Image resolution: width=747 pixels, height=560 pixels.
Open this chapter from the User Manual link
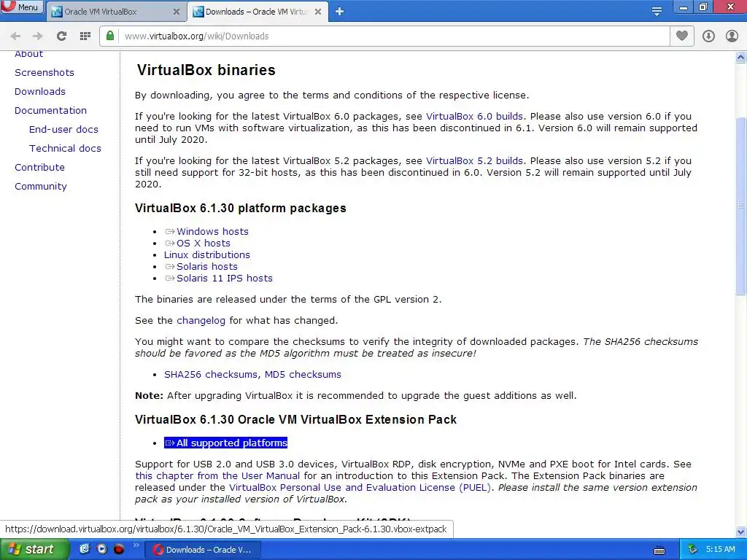pyautogui.click(x=217, y=475)
